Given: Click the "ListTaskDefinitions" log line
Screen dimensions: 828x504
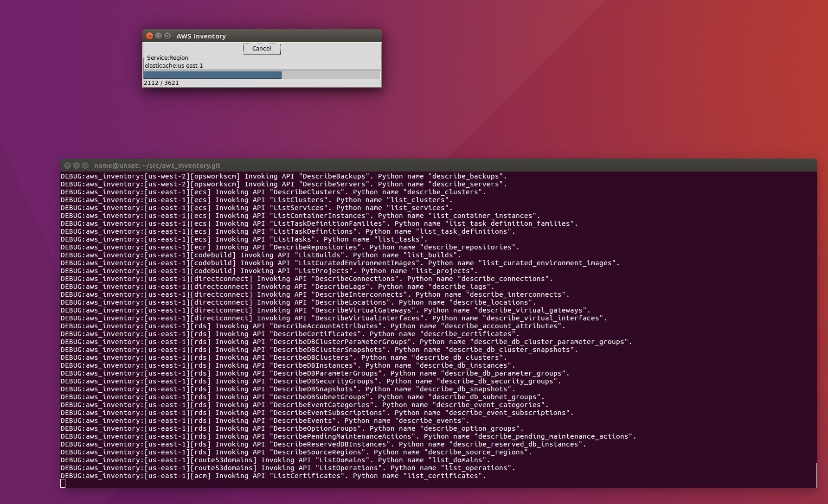Looking at the screenshot, I should 288,231.
